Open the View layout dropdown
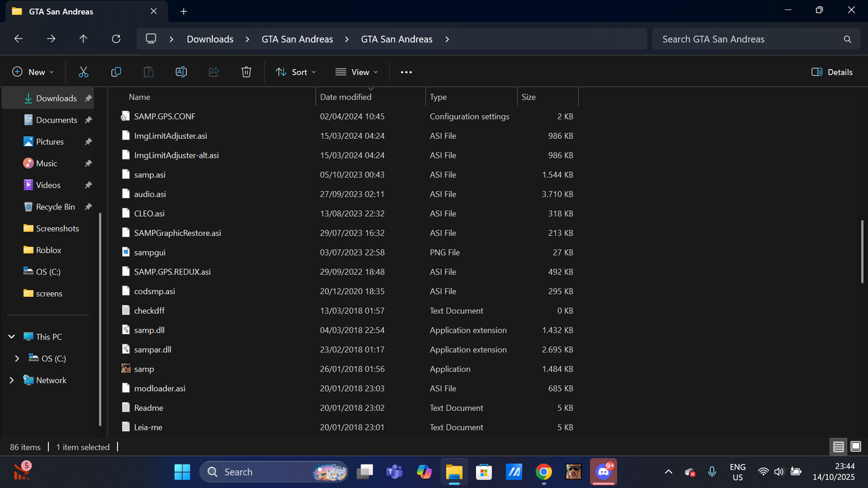This screenshot has width=868, height=488. (x=357, y=72)
